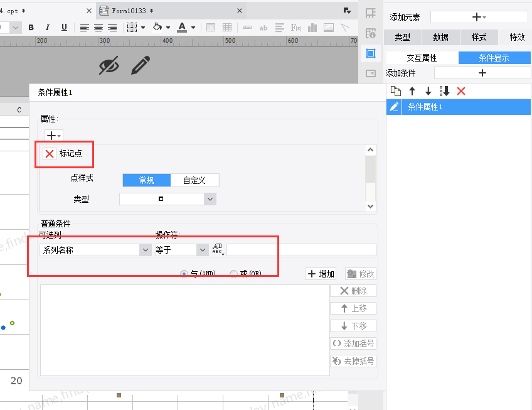Click 添加括号 button
The image size is (532, 410).
(x=353, y=343)
